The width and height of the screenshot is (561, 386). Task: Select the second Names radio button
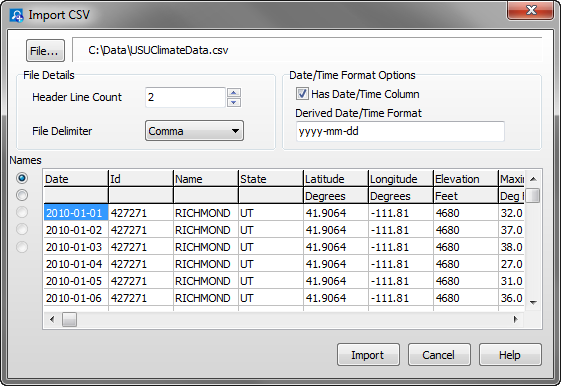(22, 195)
